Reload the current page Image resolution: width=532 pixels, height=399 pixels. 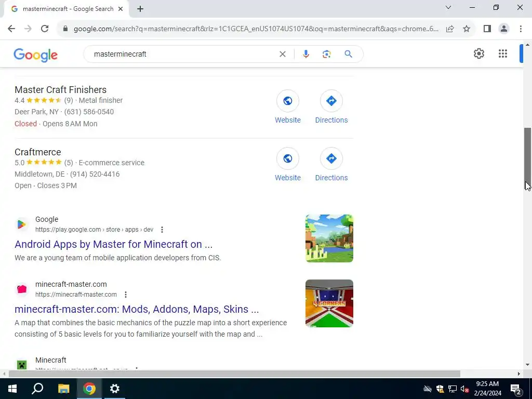tap(45, 29)
